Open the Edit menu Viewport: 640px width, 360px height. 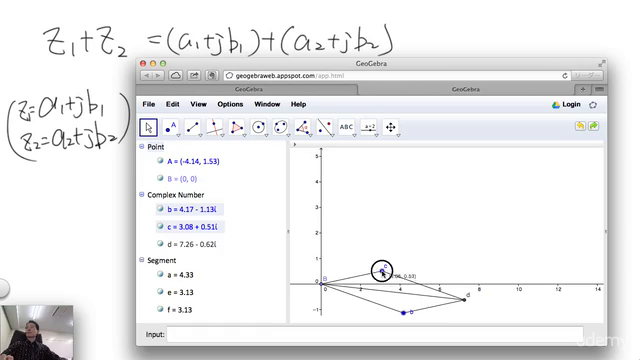(172, 104)
